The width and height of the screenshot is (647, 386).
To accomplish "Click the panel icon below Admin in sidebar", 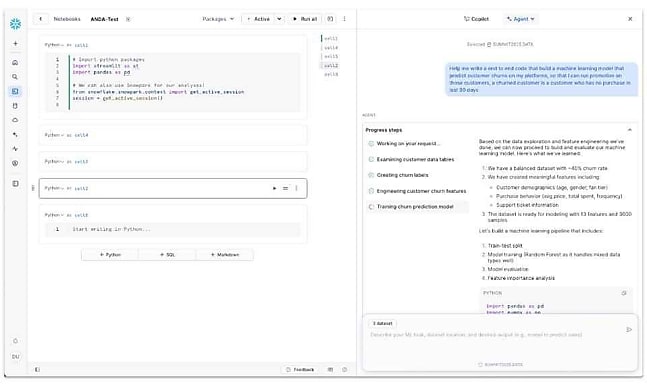I will click(x=15, y=183).
